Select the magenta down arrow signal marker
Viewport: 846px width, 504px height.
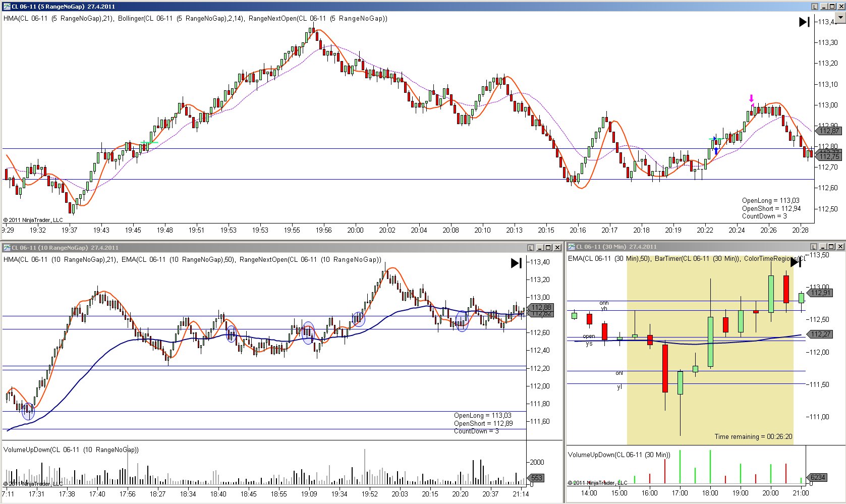[x=752, y=98]
